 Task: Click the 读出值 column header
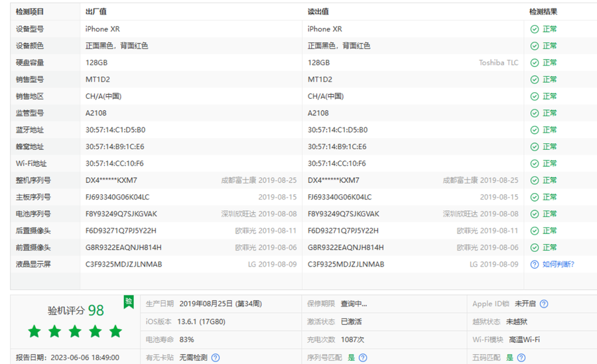(318, 12)
